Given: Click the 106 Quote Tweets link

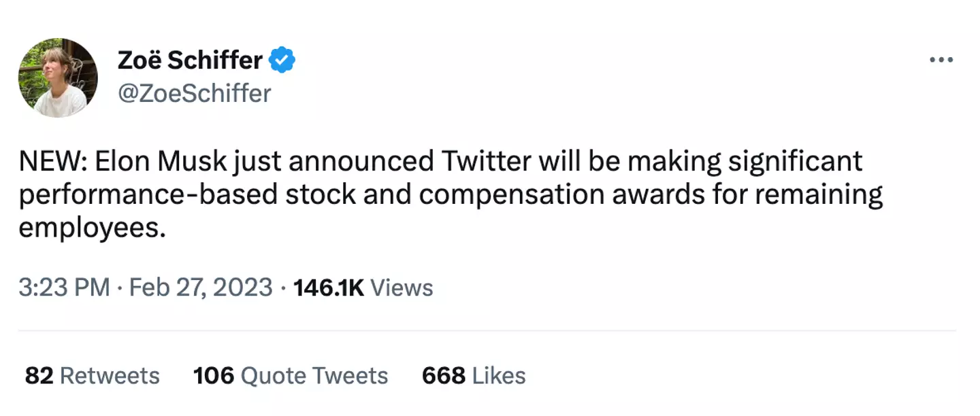Looking at the screenshot, I should pyautogui.click(x=291, y=375).
